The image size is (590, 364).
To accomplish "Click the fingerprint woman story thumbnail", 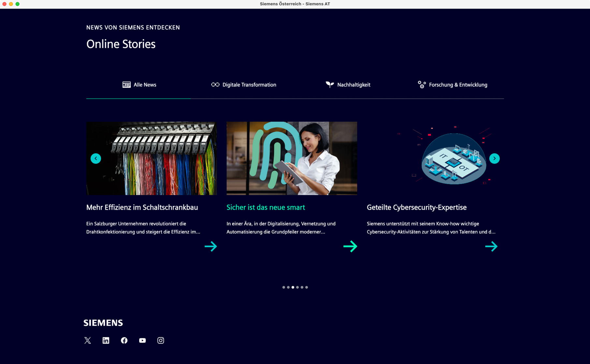I will 292,159.
